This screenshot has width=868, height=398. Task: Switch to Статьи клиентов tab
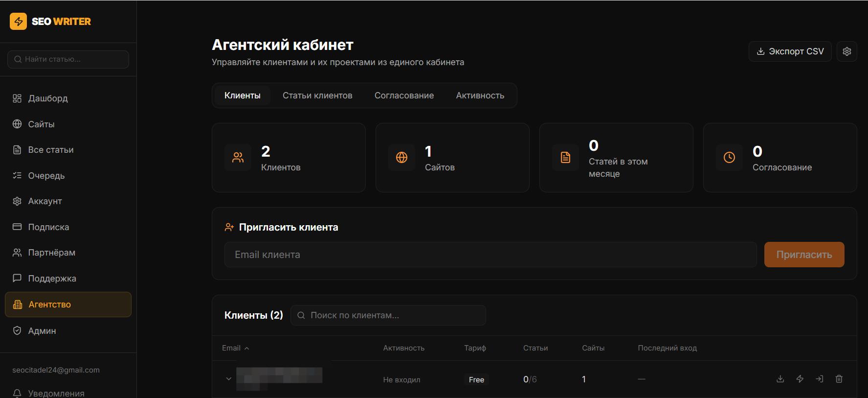tap(317, 95)
